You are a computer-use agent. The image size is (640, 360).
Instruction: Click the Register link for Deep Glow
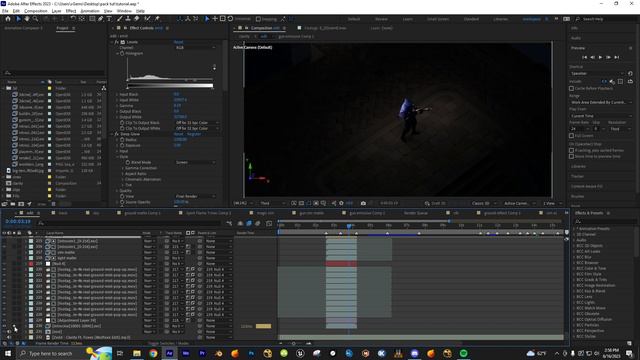(x=194, y=134)
